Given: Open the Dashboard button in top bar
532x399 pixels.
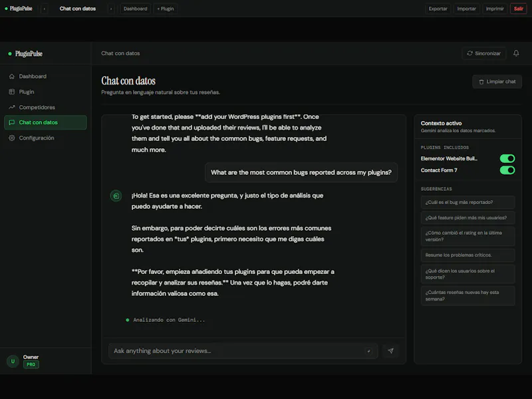Looking at the screenshot, I should click(136, 9).
